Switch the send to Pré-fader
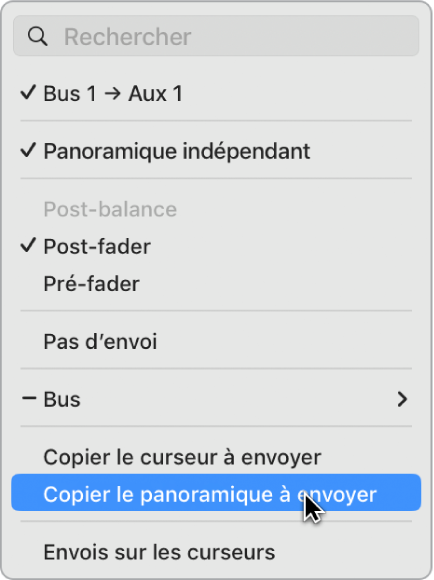This screenshot has height=580, width=434. [x=216, y=284]
